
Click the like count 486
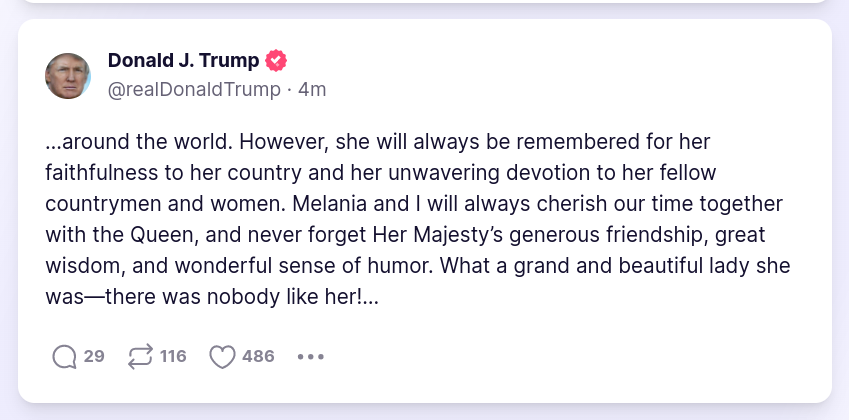point(258,357)
